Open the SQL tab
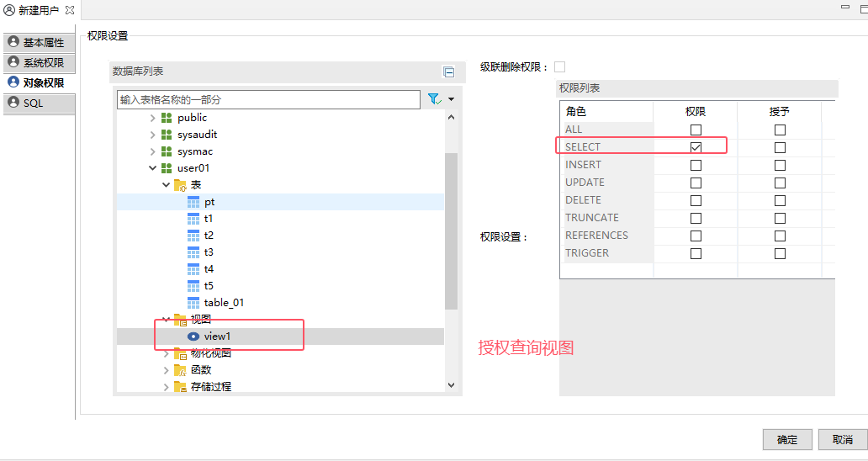 [x=39, y=103]
